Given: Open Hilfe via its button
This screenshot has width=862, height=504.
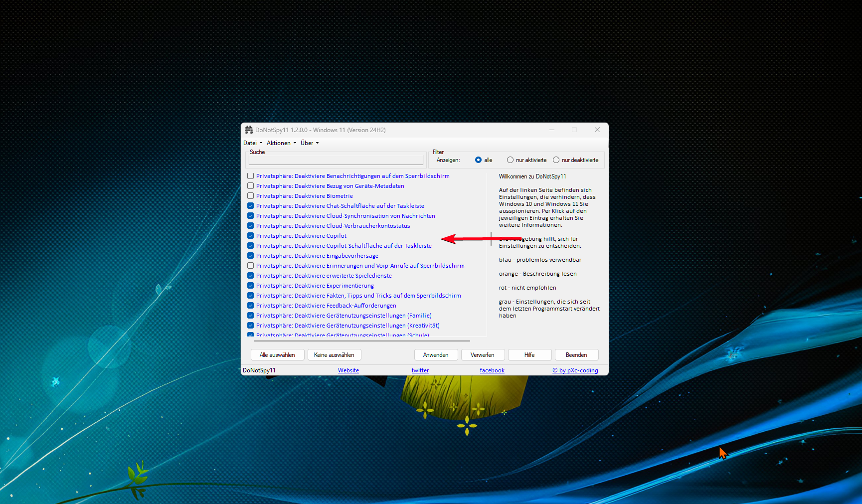Looking at the screenshot, I should coord(529,355).
